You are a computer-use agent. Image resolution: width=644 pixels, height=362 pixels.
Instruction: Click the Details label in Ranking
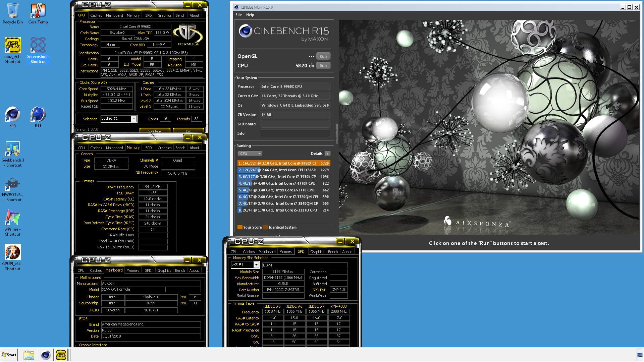pyautogui.click(x=317, y=154)
